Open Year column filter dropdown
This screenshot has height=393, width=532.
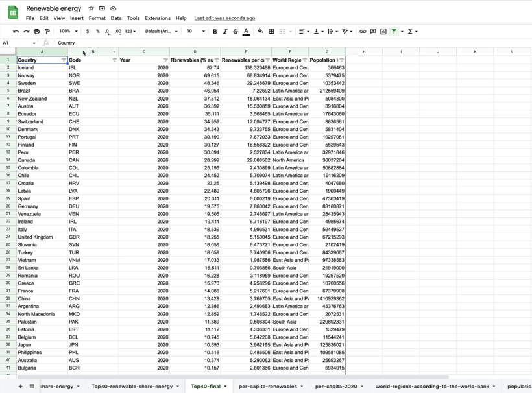[165, 60]
